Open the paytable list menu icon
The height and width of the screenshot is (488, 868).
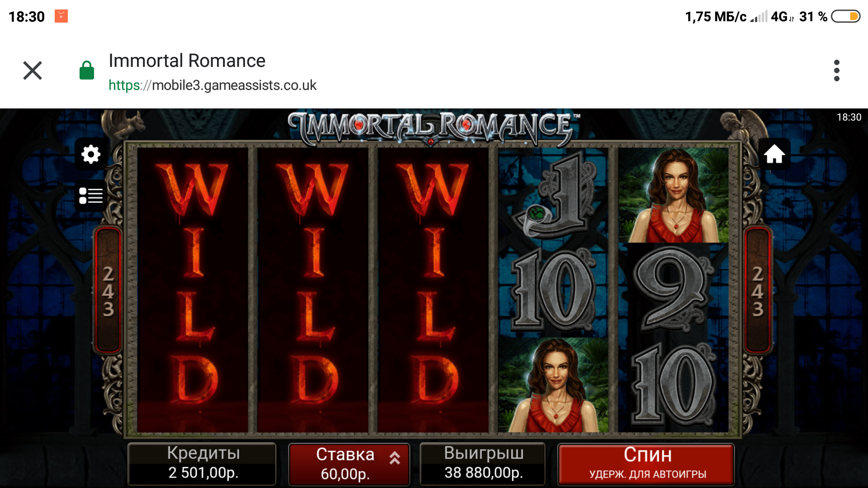point(91,196)
